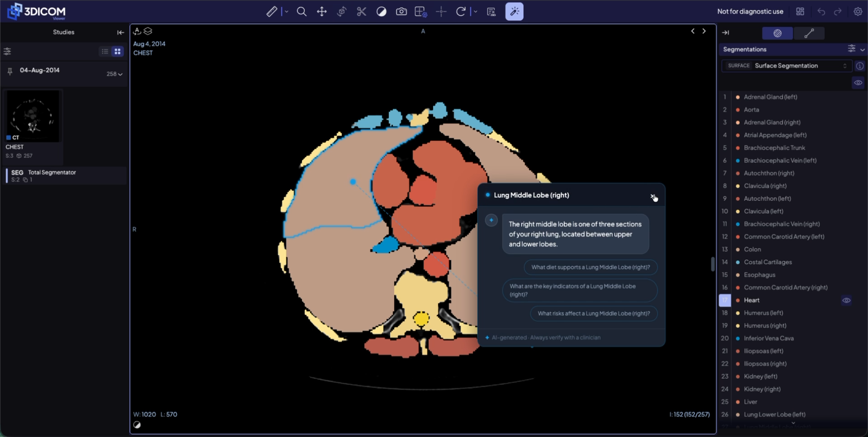The height and width of the screenshot is (437, 868).
Task: Click the viewport layers icon
Action: [x=148, y=31]
